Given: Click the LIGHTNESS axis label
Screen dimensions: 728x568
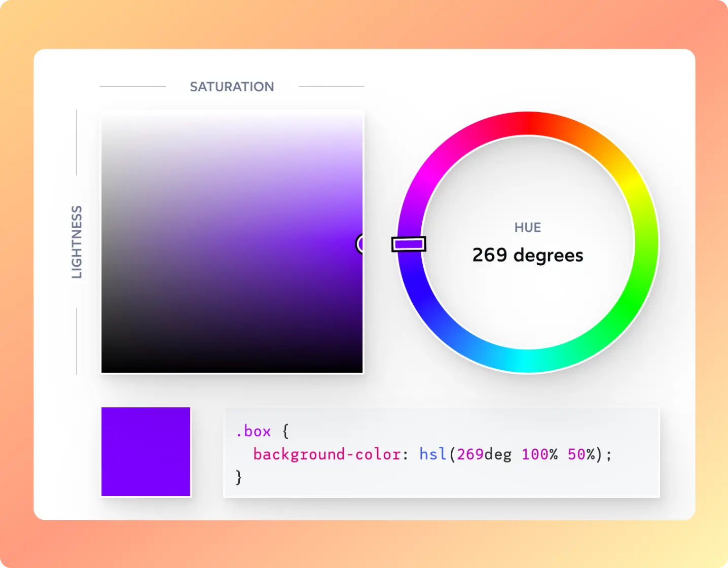Looking at the screenshot, I should click(x=77, y=242).
